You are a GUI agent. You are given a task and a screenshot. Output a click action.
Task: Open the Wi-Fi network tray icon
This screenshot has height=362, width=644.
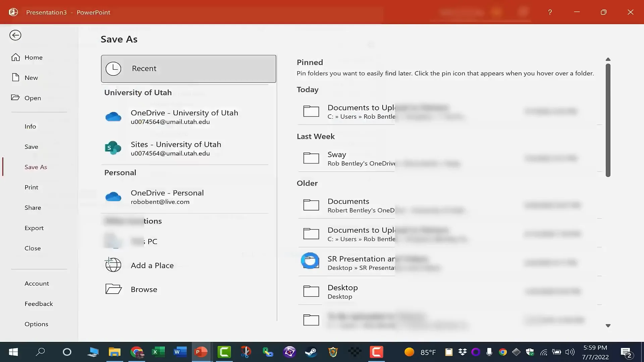[544, 352]
